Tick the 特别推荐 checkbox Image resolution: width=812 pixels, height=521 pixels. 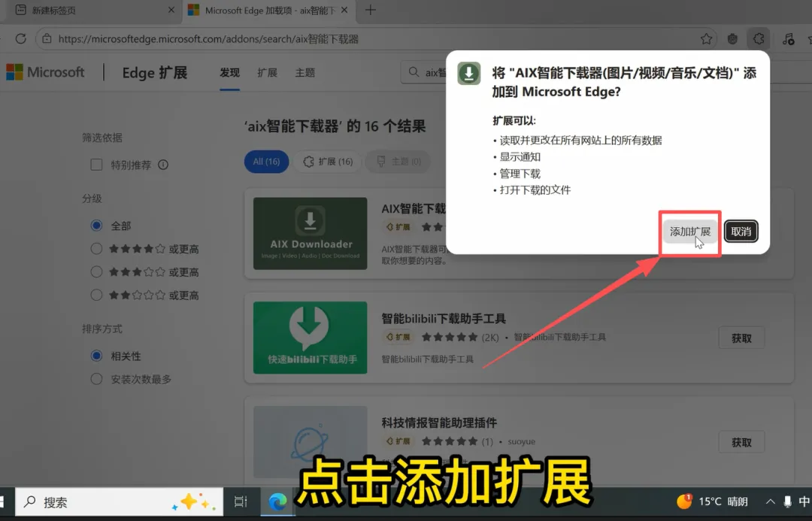click(96, 165)
